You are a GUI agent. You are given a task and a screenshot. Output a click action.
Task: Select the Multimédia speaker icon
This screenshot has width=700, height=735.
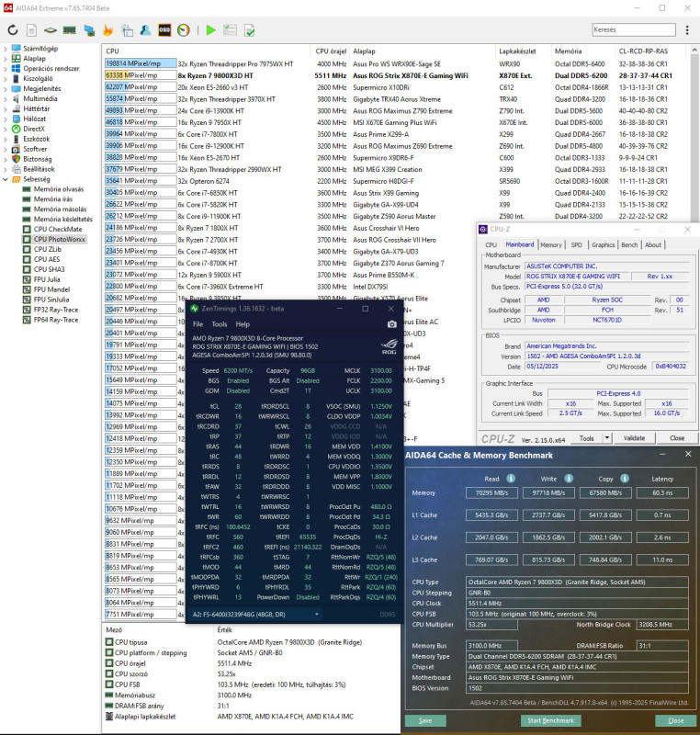click(17, 98)
